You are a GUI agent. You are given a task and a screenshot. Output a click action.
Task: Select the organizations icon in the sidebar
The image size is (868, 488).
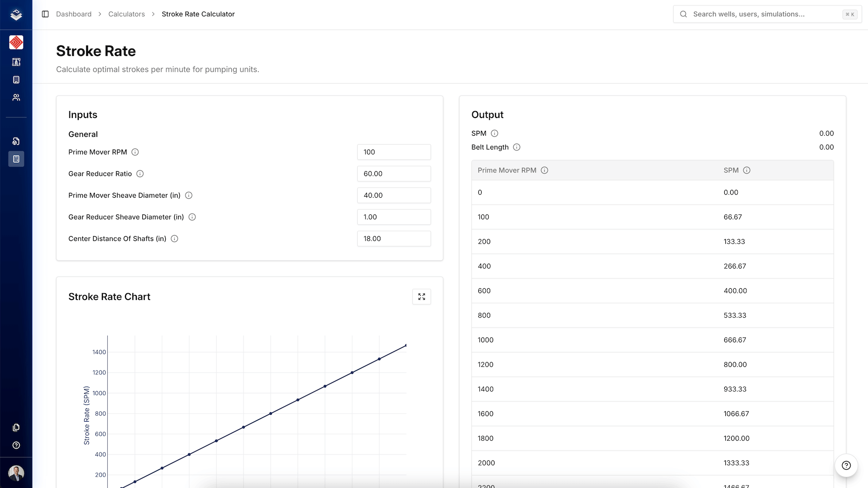[x=16, y=79]
